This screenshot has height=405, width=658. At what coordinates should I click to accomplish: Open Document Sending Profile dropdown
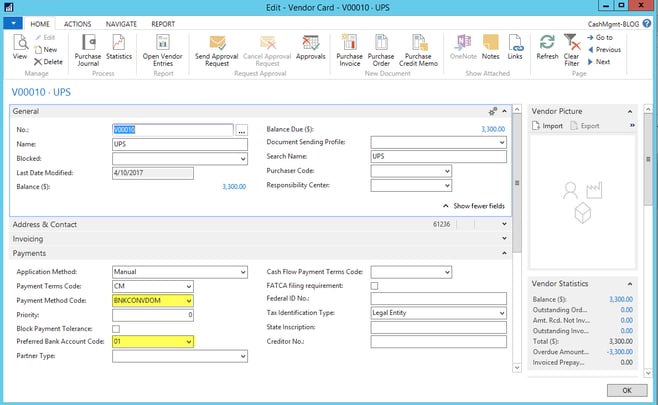(501, 143)
